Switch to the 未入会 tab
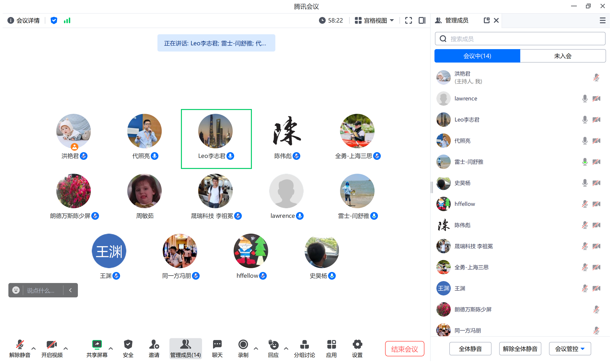Image resolution: width=613 pixels, height=364 pixels. click(x=562, y=56)
